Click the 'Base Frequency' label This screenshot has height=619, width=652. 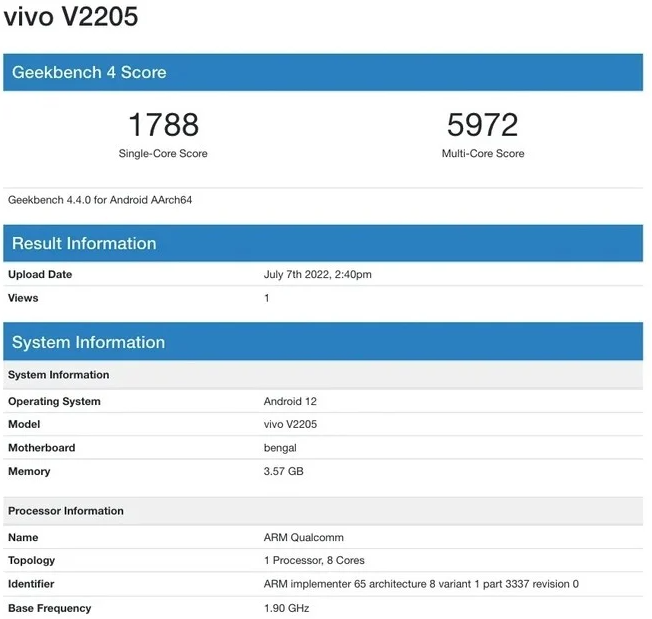point(49,608)
